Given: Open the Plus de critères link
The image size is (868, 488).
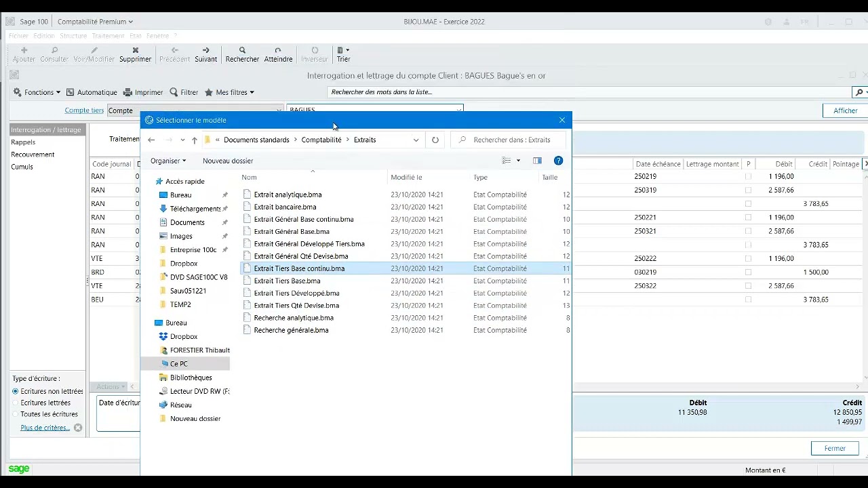Looking at the screenshot, I should click(x=45, y=428).
